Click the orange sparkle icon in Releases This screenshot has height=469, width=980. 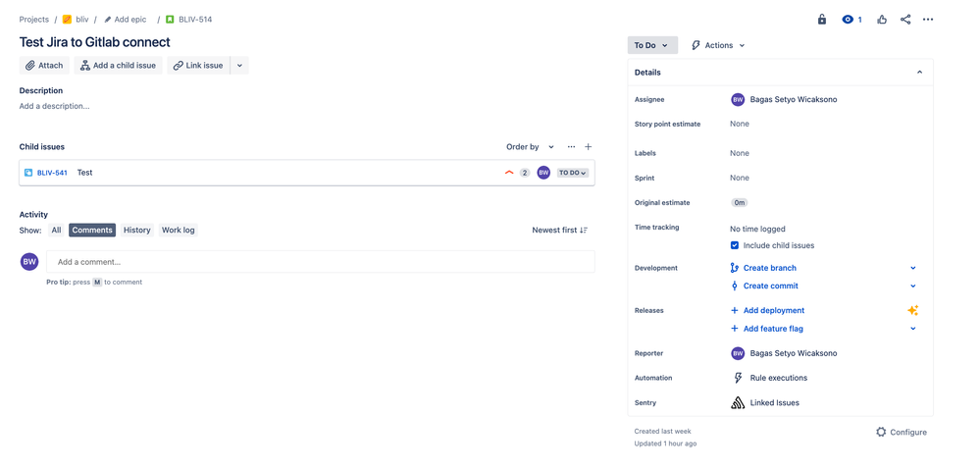click(x=912, y=310)
